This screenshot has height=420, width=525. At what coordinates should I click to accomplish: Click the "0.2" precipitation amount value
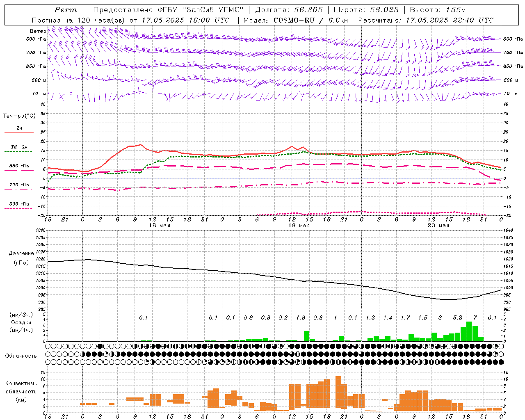pyautogui.click(x=283, y=317)
